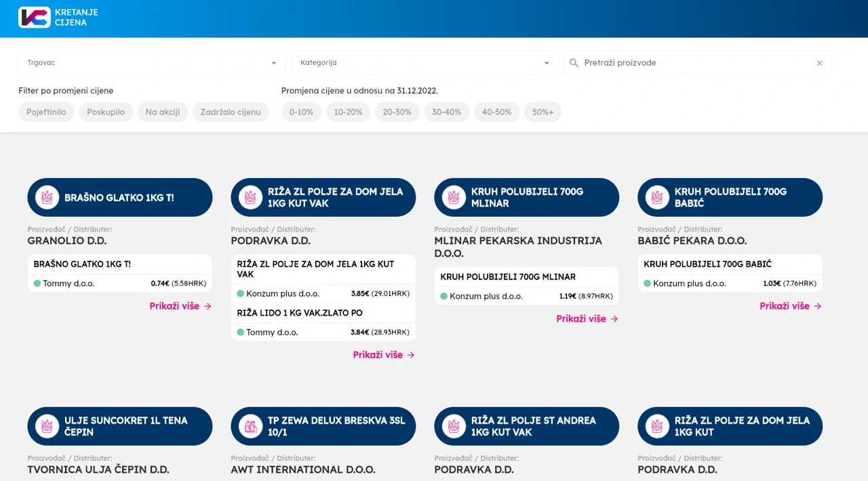
Task: Select the 50%+ price change range
Action: [x=542, y=112]
